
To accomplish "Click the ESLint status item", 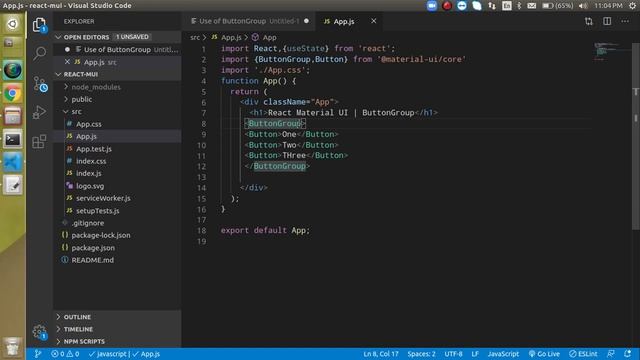I will [x=583, y=354].
